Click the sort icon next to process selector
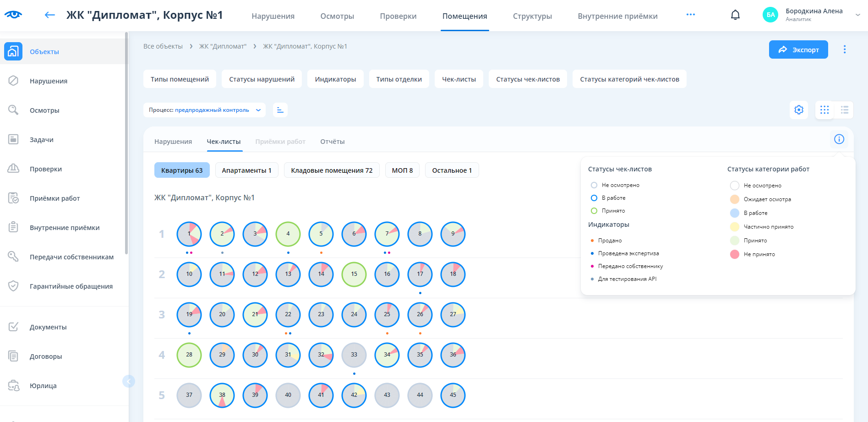 point(280,110)
